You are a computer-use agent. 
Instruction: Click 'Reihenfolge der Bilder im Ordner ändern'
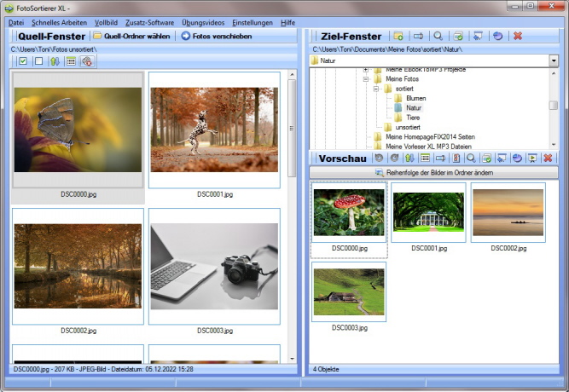(x=433, y=173)
